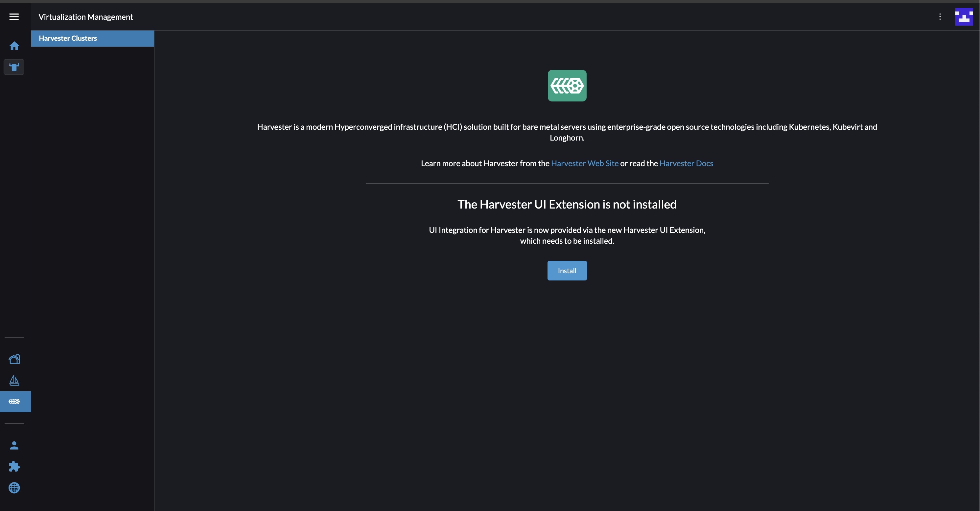Open the three-dot actions menu in header
The height and width of the screenshot is (511, 980).
[x=940, y=16]
